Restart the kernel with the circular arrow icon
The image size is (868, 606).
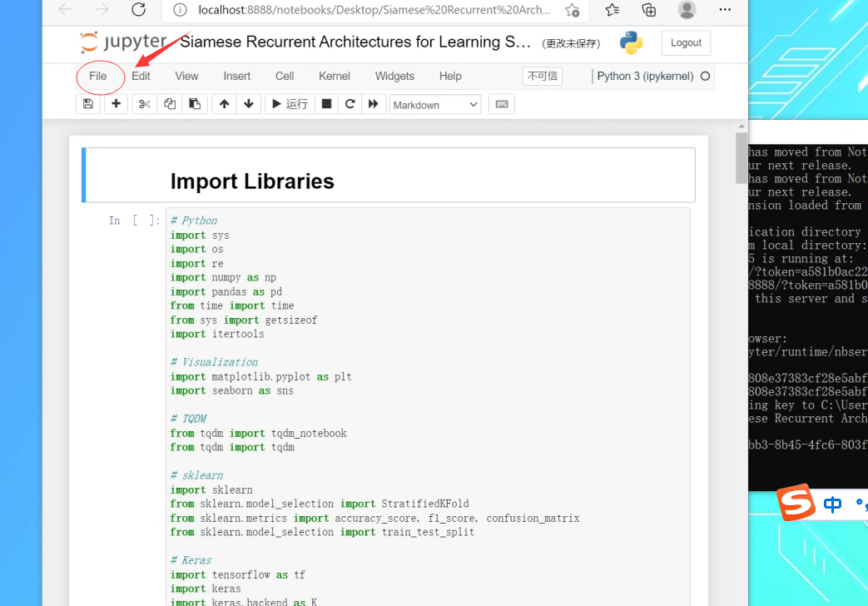click(350, 104)
